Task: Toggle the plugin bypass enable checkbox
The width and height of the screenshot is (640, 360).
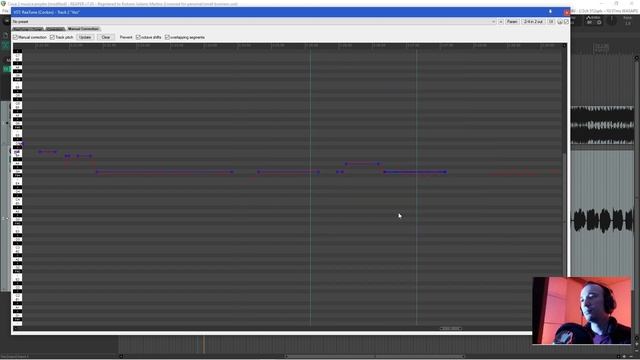Action: [566, 21]
